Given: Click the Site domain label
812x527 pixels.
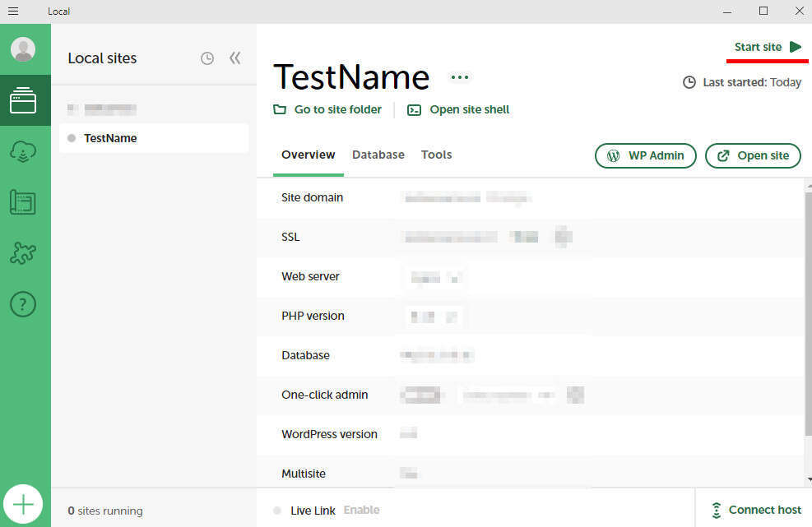Looking at the screenshot, I should point(313,198).
